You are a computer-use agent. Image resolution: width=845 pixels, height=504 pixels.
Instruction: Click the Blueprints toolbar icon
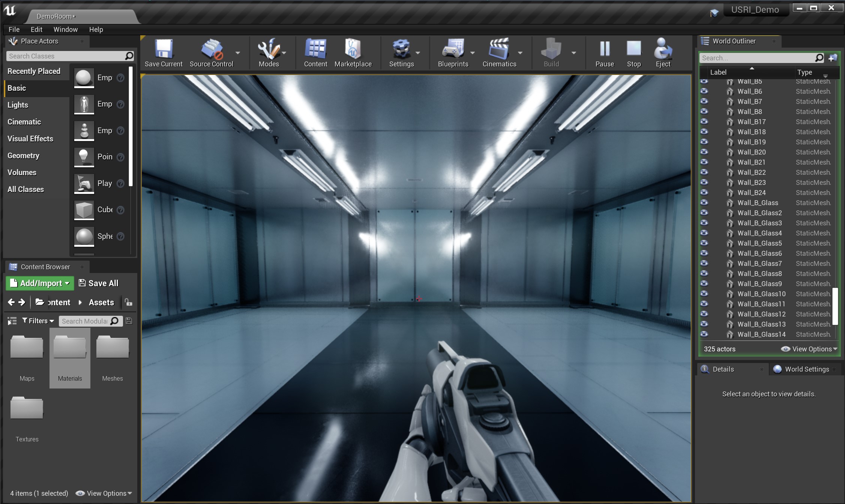[453, 49]
